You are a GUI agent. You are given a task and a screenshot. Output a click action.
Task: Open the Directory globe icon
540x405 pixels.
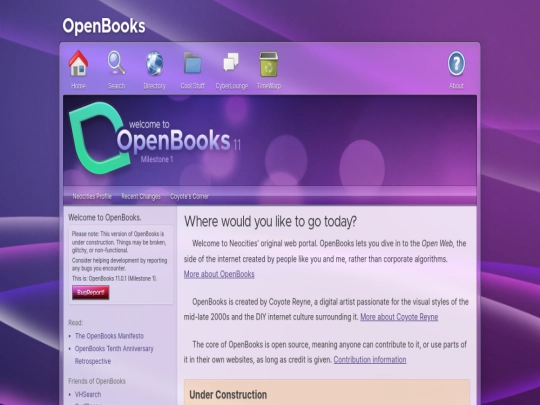pyautogui.click(x=155, y=63)
